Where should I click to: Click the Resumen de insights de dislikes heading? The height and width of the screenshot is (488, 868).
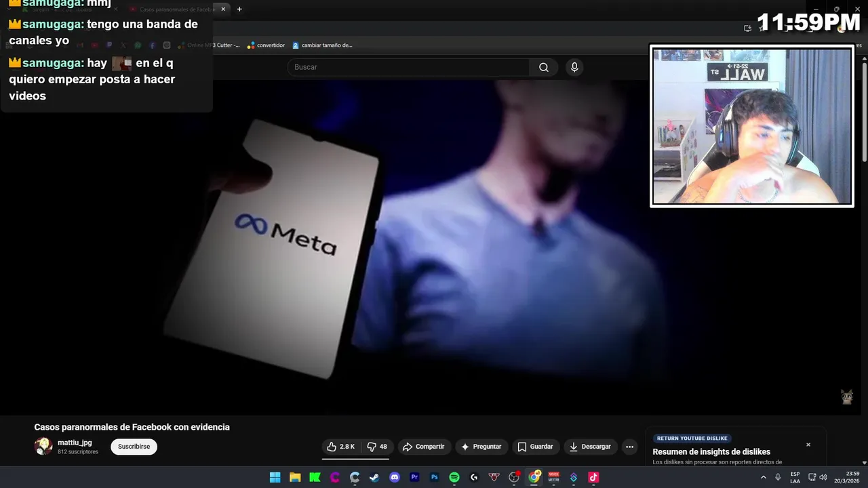pos(711,452)
